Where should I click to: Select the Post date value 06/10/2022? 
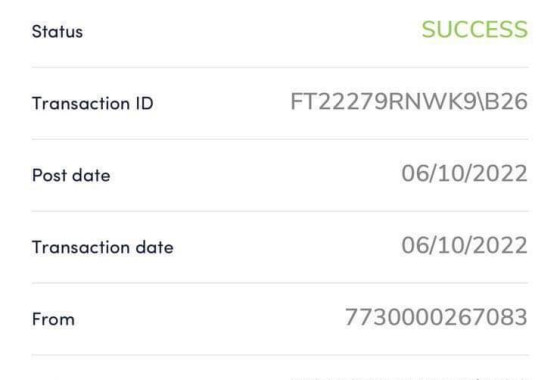[464, 174]
